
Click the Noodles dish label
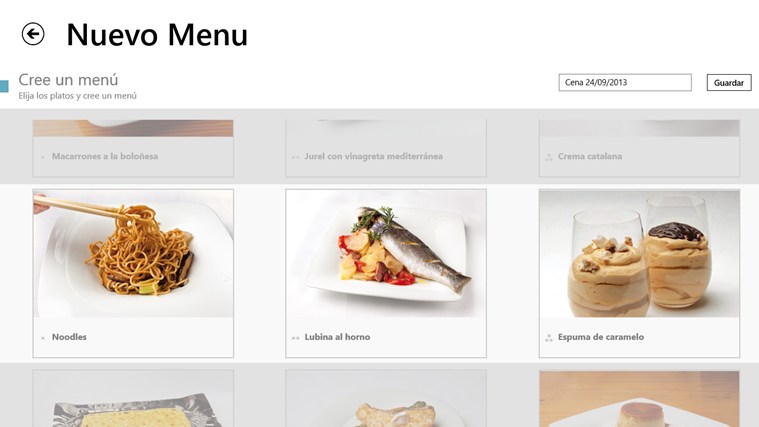pos(69,337)
